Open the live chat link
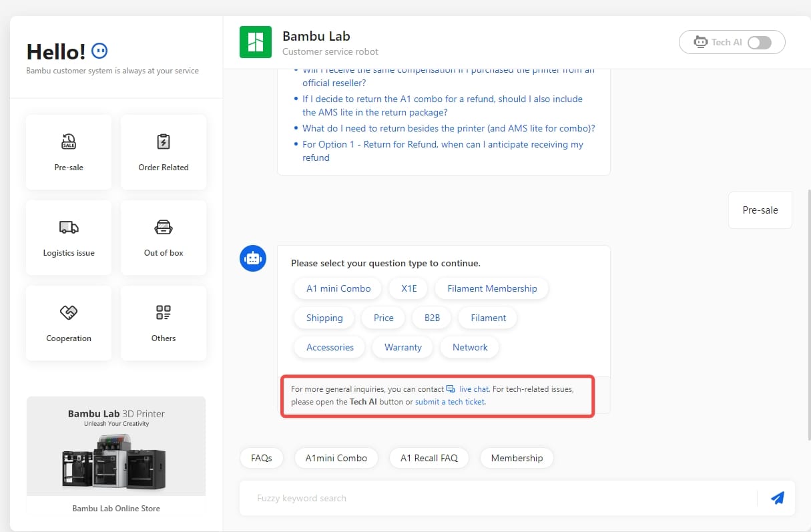Image resolution: width=811 pixels, height=532 pixels. (474, 388)
